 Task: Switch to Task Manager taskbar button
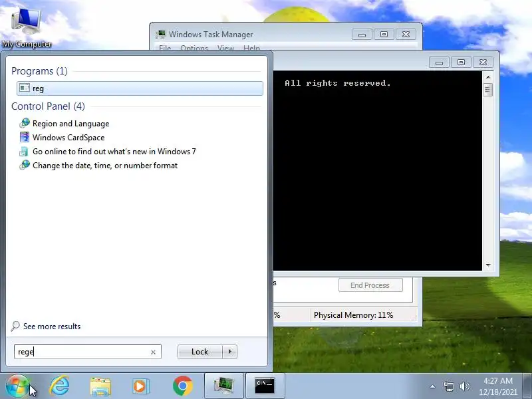click(x=224, y=386)
